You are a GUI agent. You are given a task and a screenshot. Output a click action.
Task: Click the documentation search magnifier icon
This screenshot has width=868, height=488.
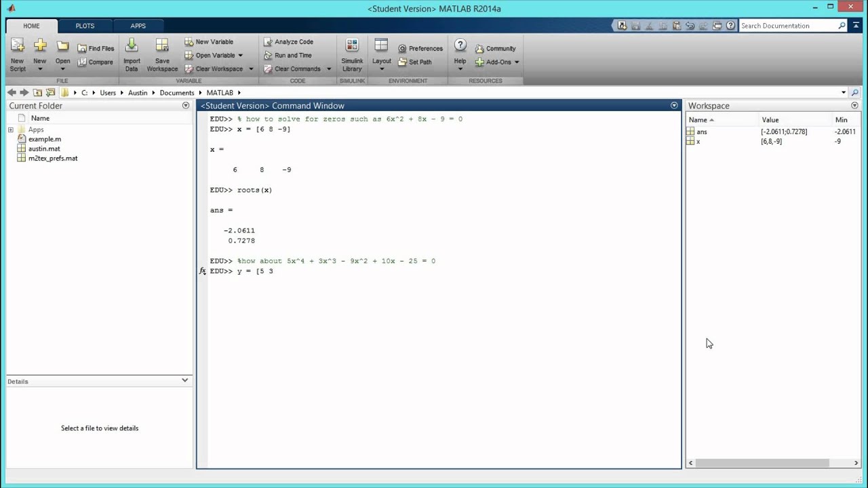(x=842, y=26)
